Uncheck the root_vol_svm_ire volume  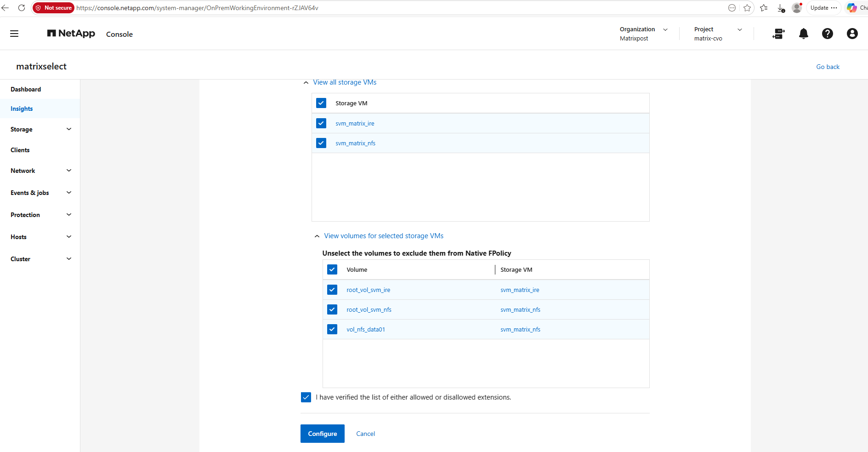(332, 290)
